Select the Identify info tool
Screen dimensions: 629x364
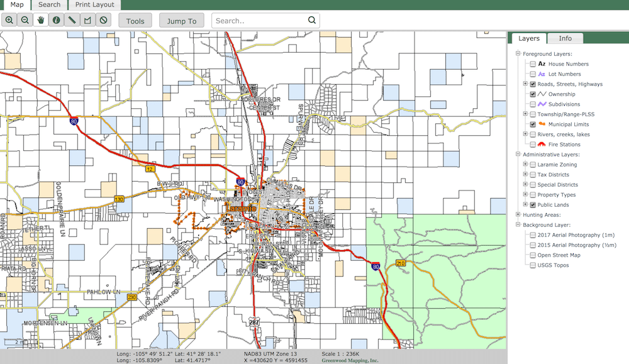[x=55, y=19]
